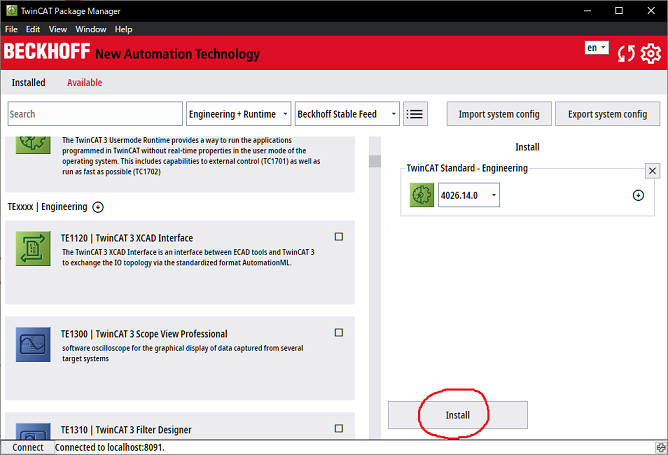Switch to the Available tab

pos(84,83)
